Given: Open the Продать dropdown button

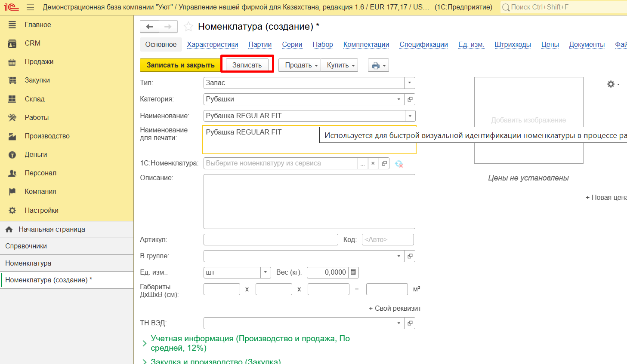Looking at the screenshot, I should (x=300, y=65).
